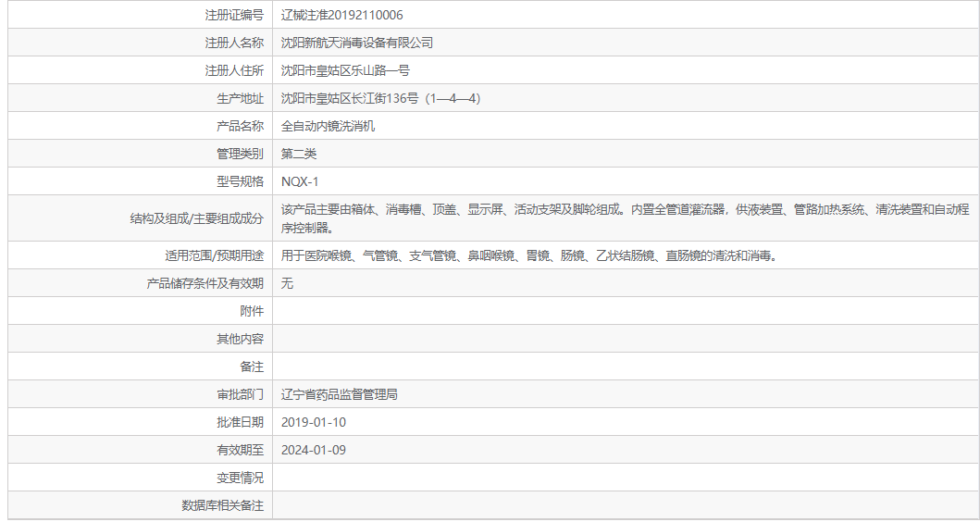
Task: Click the label 批准日期
Action: click(240, 423)
